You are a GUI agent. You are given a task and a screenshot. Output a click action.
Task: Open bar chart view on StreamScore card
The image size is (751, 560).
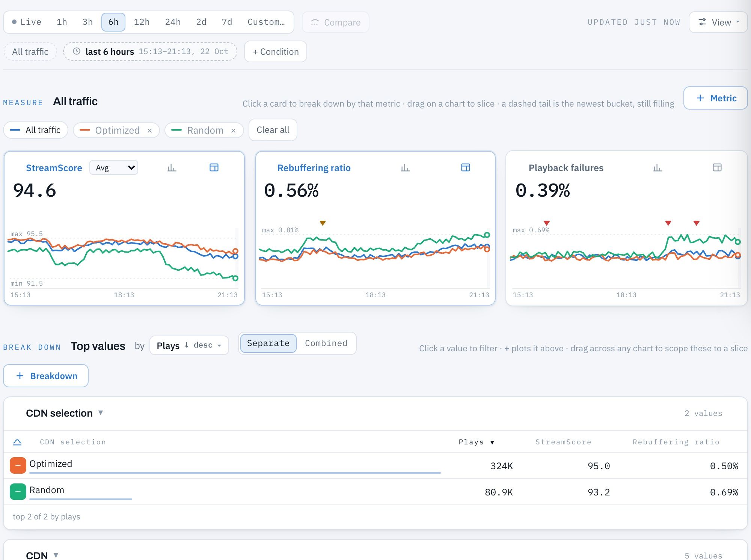(172, 168)
